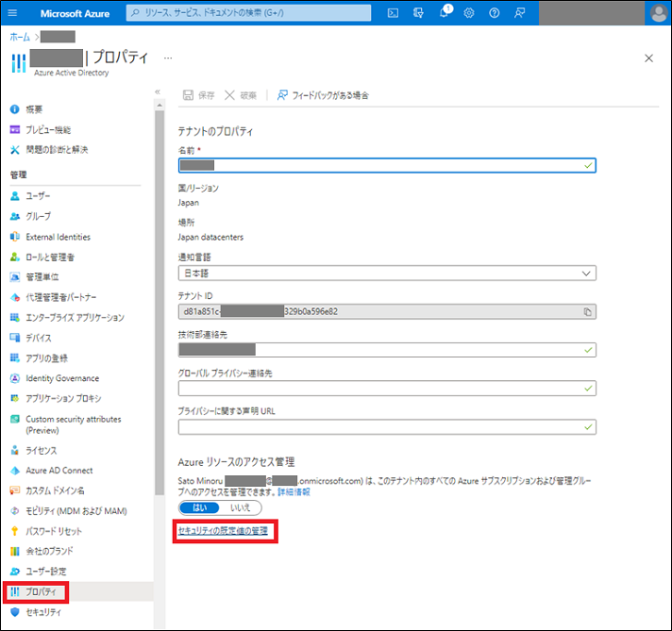This screenshot has width=672, height=631.
Task: Click the デバイス monitor icon
Action: pos(14,338)
